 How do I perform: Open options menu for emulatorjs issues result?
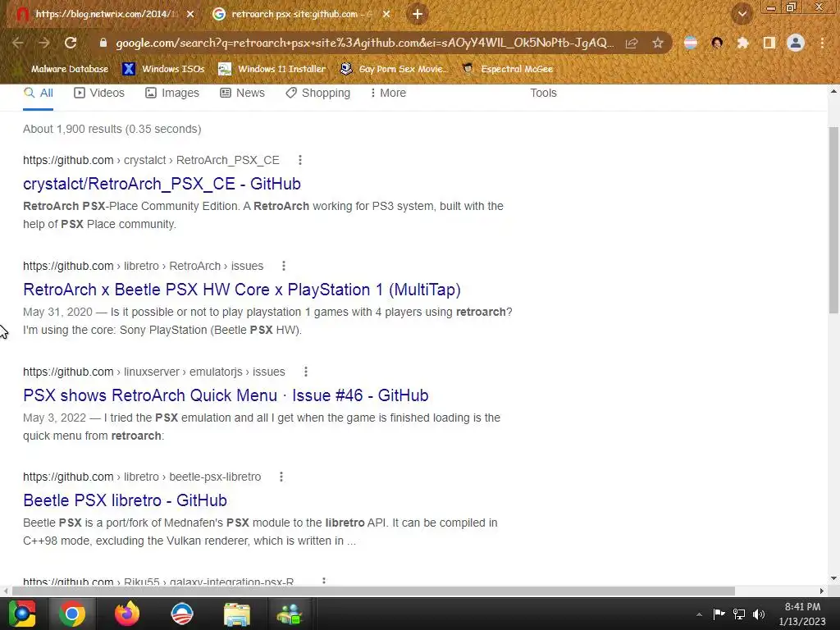click(306, 372)
